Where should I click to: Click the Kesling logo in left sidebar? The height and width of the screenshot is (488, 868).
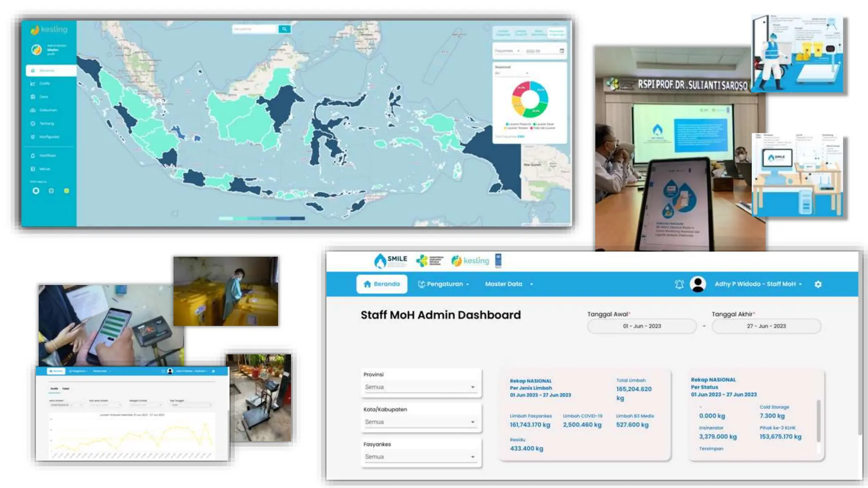(49, 30)
